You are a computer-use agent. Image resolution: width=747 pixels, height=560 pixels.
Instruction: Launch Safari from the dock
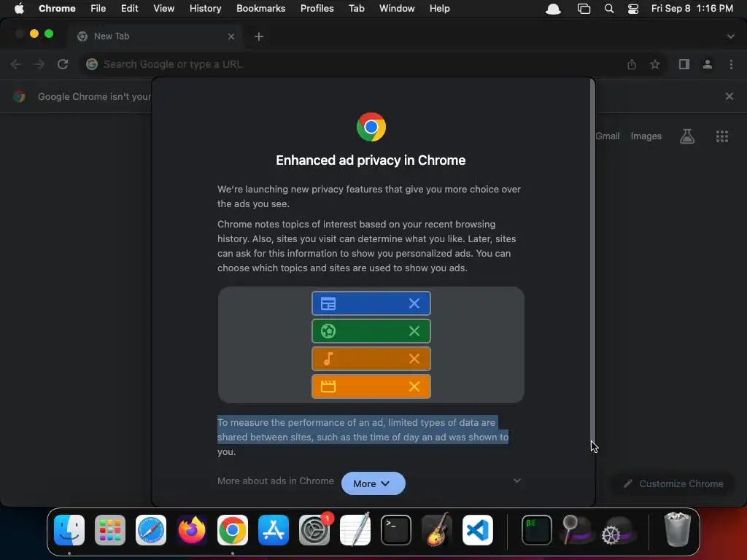click(x=151, y=530)
